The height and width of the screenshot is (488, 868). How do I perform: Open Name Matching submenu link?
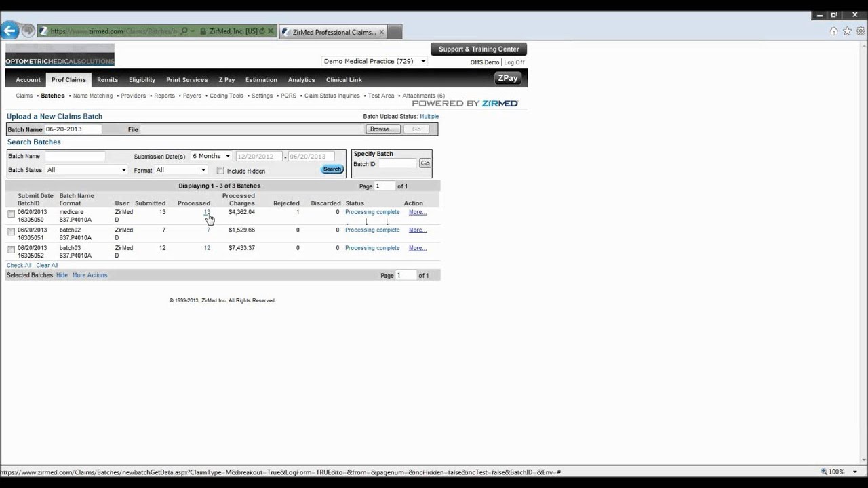pyautogui.click(x=93, y=96)
